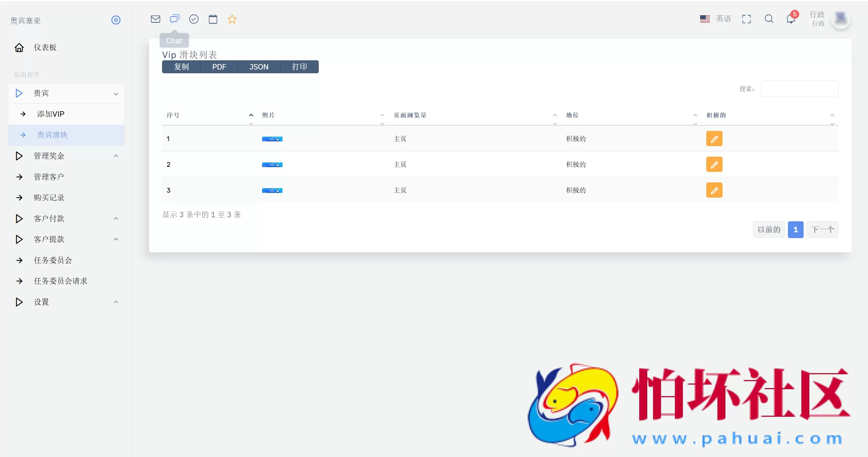Sort table by 序号 column header
Viewport: 868px width, 457px height.
173,115
